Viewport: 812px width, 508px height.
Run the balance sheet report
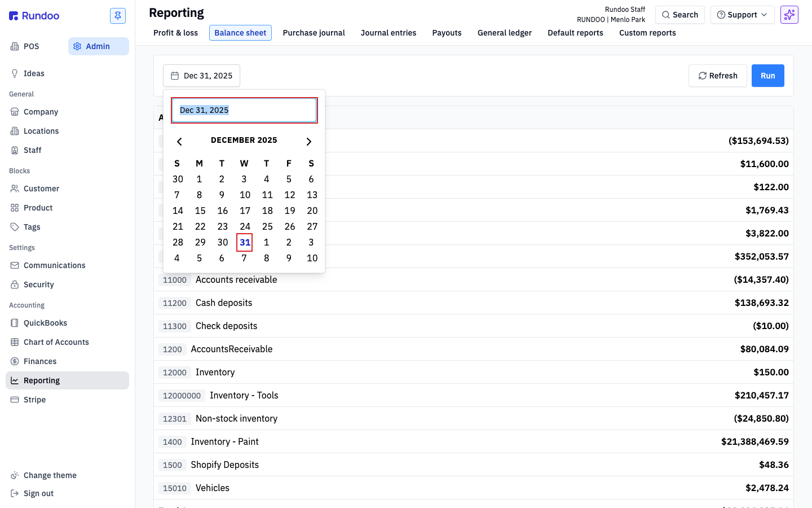(x=768, y=76)
